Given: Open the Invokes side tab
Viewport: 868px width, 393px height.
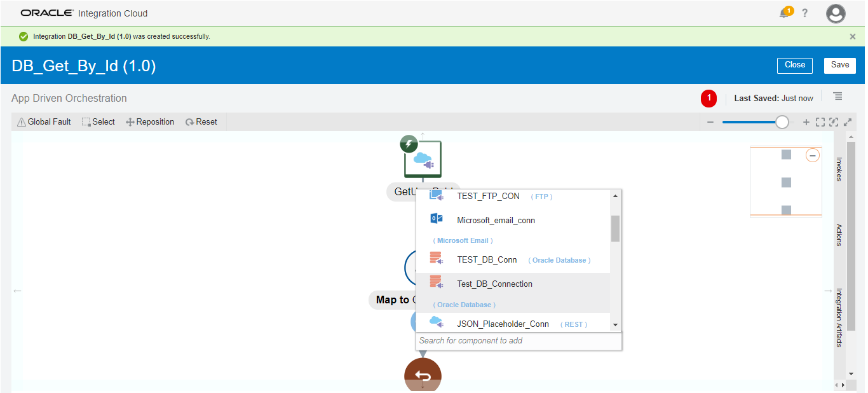Looking at the screenshot, I should click(839, 169).
